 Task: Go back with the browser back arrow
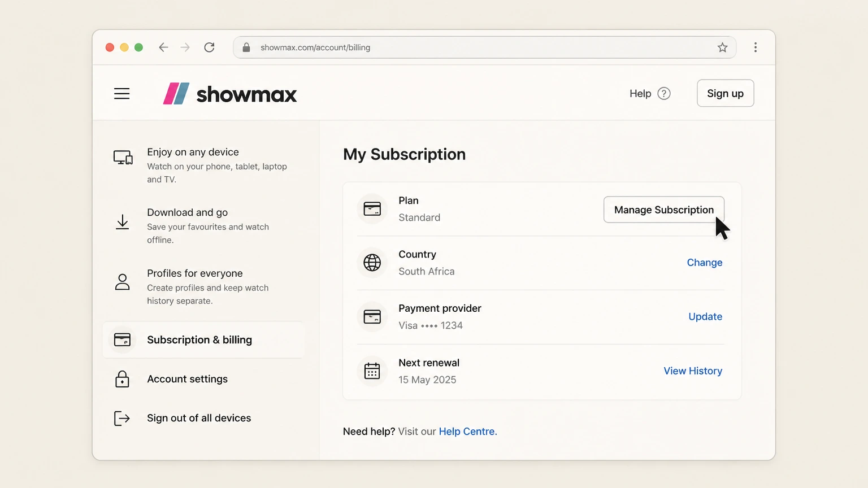point(163,47)
